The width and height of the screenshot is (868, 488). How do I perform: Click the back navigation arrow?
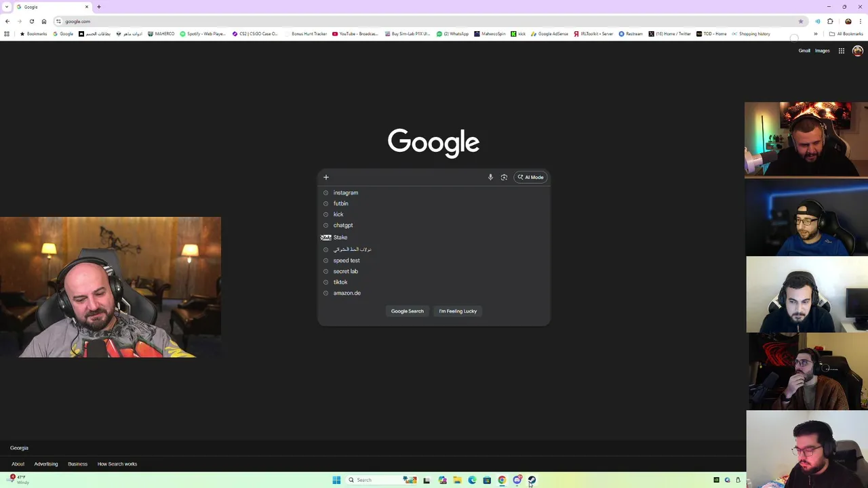coord(7,21)
